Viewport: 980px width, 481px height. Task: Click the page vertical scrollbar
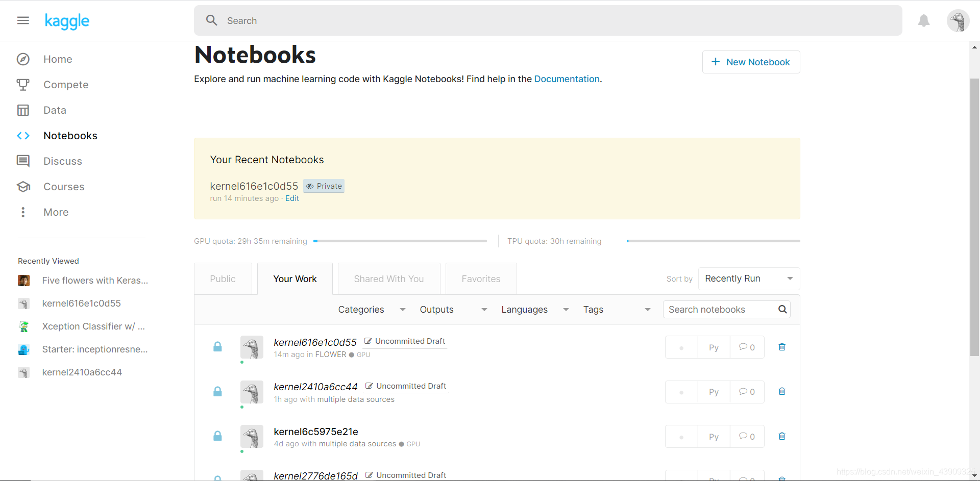point(974,217)
